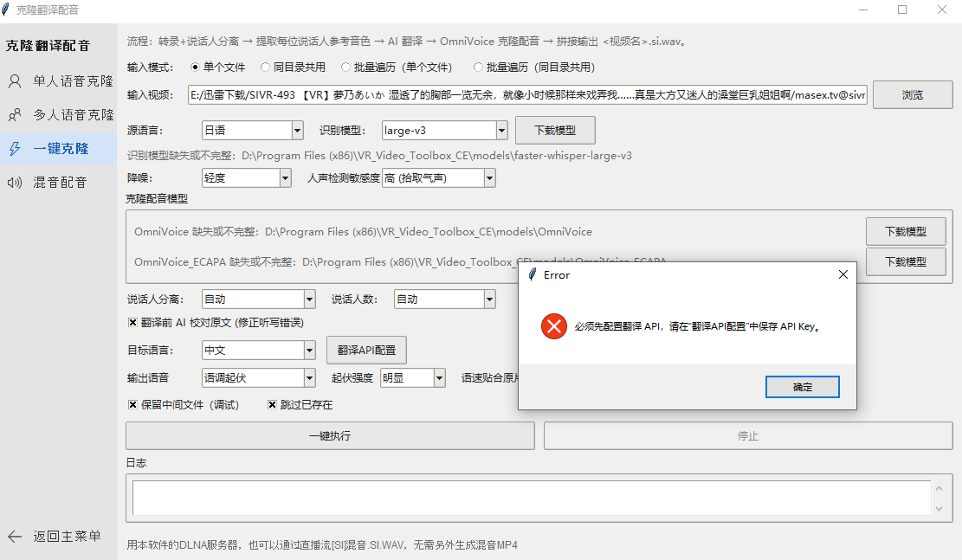Click the back arrow icon for 返回主菜单
The image size is (962, 560).
click(15, 537)
